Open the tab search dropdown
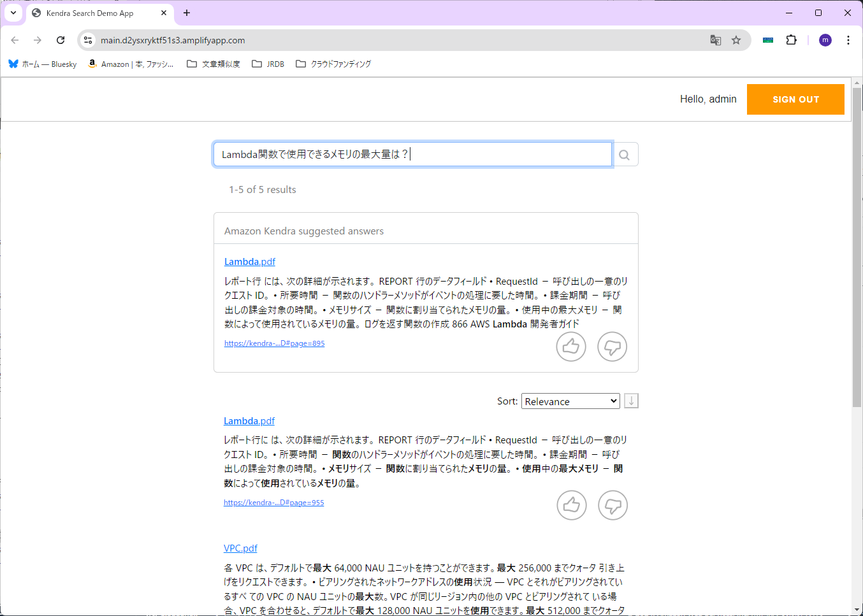Image resolution: width=863 pixels, height=616 pixels. pyautogui.click(x=13, y=13)
